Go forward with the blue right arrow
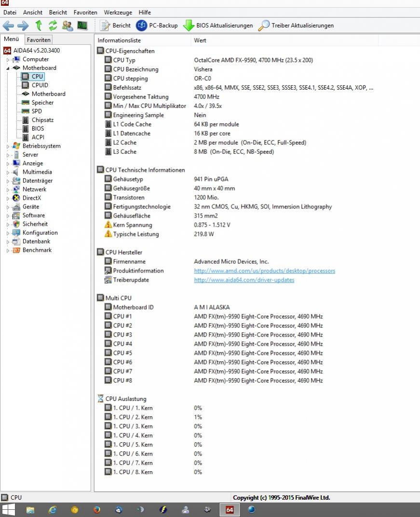The image size is (420, 517). [x=23, y=26]
